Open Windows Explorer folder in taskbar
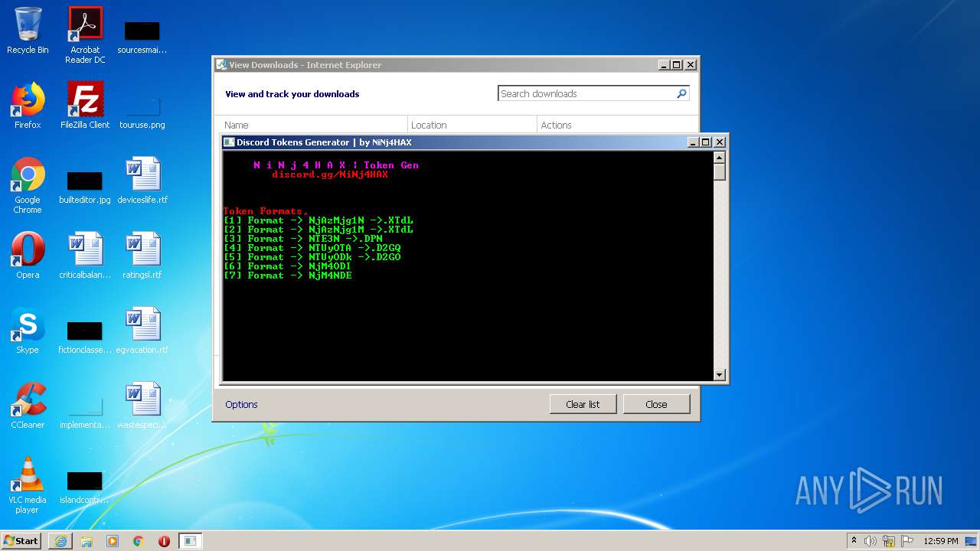980x551 pixels. pyautogui.click(x=87, y=541)
